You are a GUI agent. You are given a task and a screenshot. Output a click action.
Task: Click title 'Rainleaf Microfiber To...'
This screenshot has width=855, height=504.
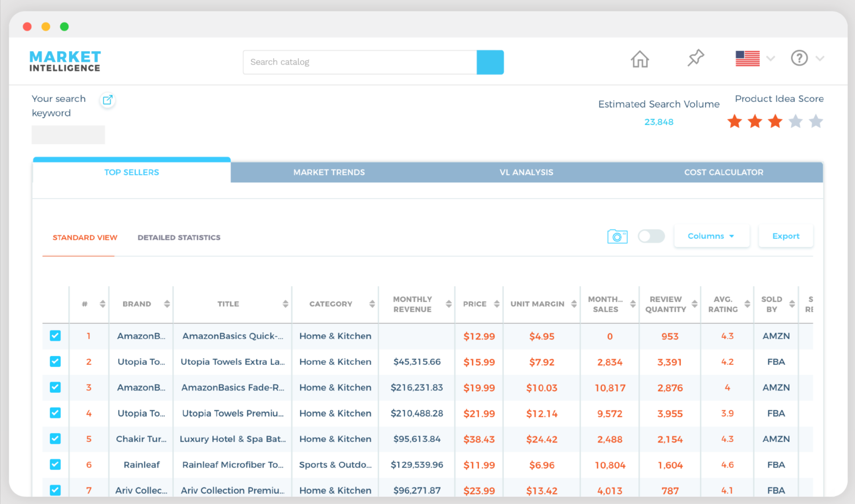(x=232, y=465)
